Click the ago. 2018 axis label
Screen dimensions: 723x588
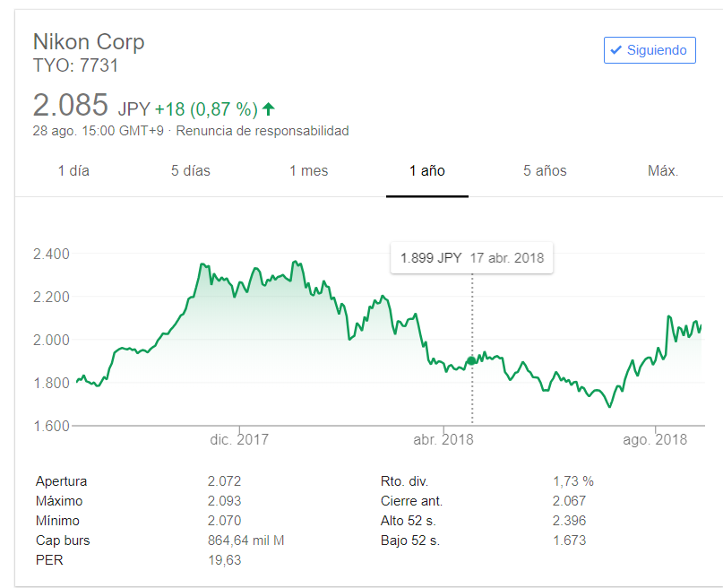[x=655, y=439]
